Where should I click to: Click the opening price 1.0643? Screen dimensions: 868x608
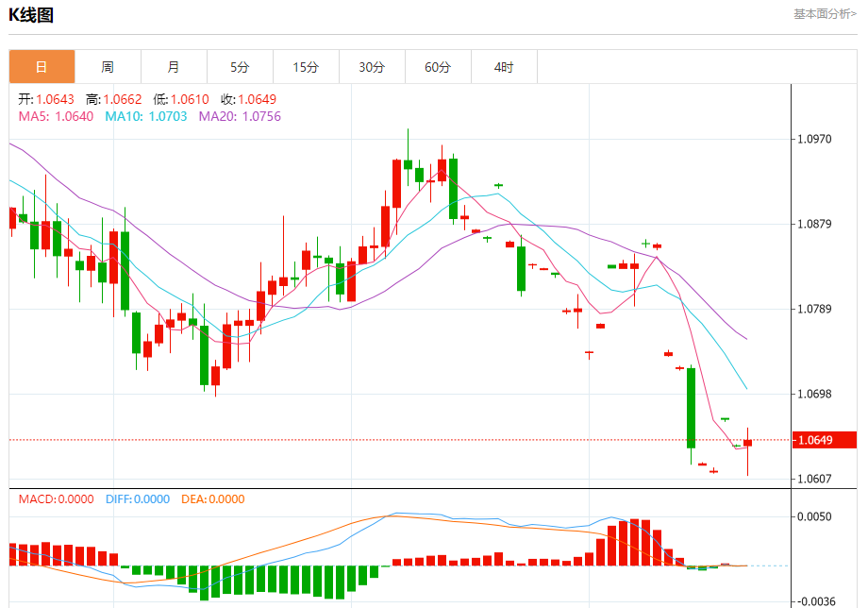(56, 99)
